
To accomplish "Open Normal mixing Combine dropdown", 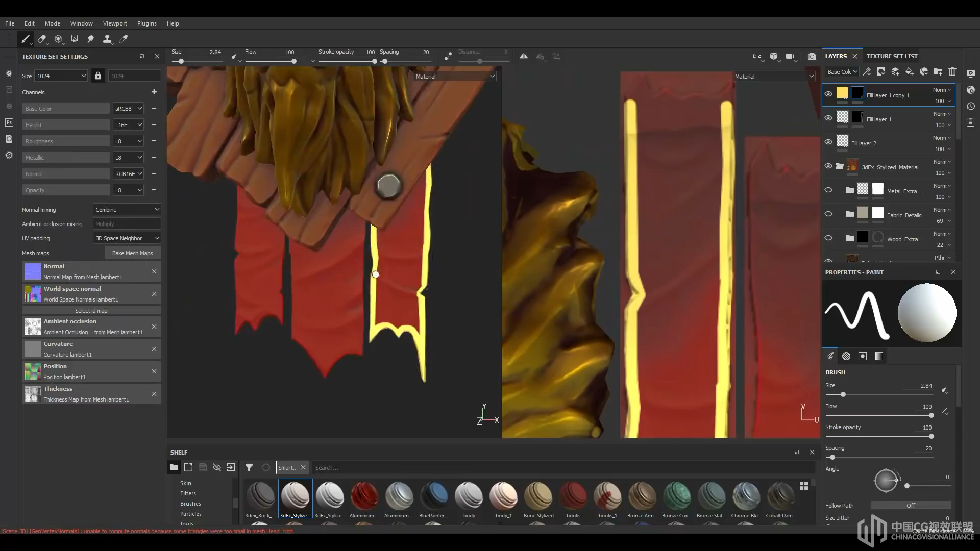I will click(x=127, y=209).
